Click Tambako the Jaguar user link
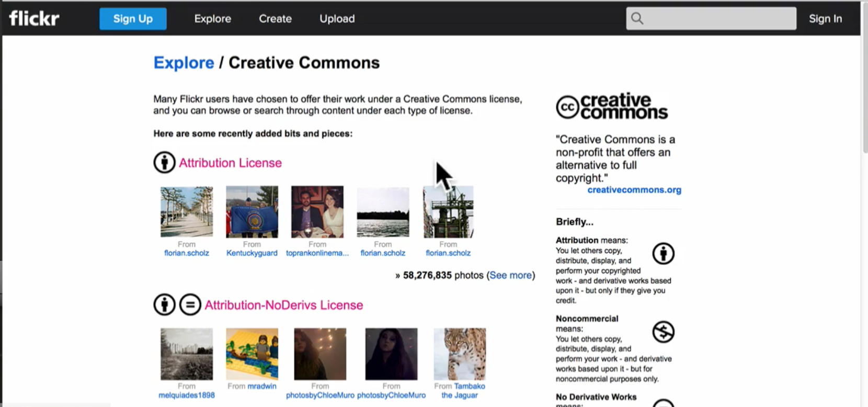This screenshot has height=407, width=868. (x=463, y=390)
